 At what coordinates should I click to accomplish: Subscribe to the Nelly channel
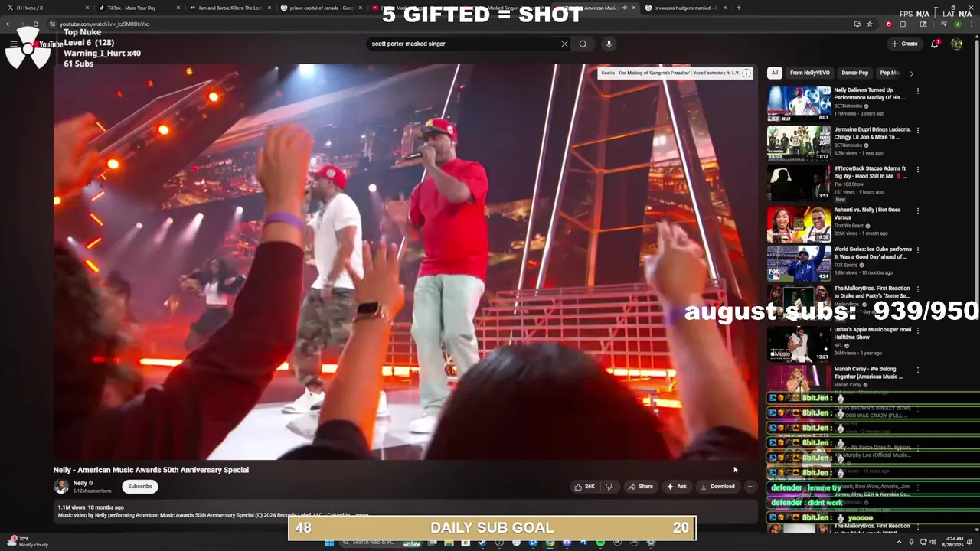139,487
